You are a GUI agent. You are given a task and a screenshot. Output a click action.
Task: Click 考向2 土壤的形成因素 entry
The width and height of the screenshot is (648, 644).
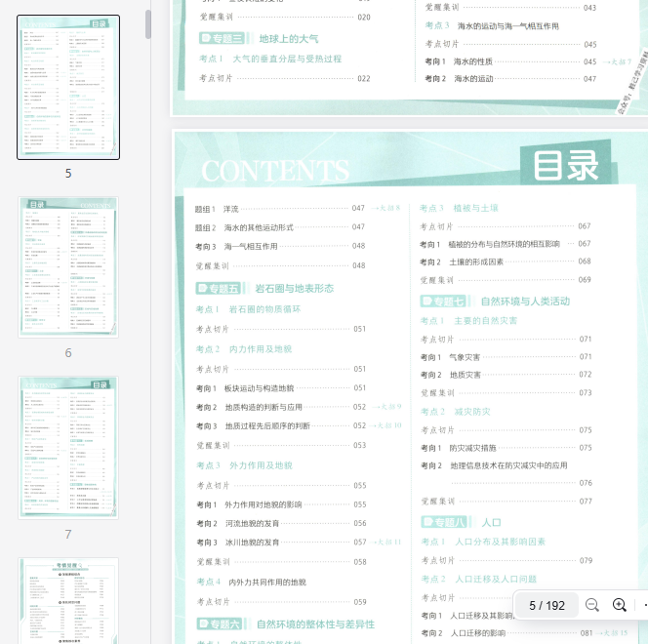(506, 262)
